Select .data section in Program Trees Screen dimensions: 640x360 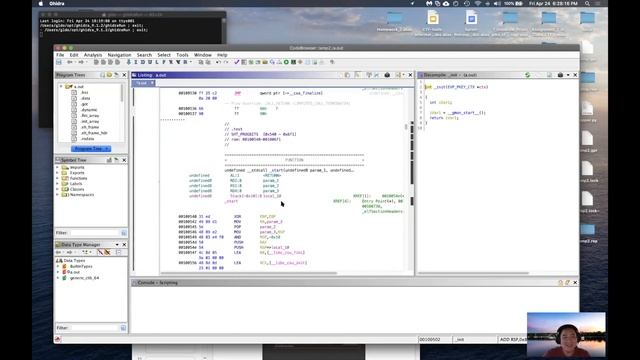point(85,98)
